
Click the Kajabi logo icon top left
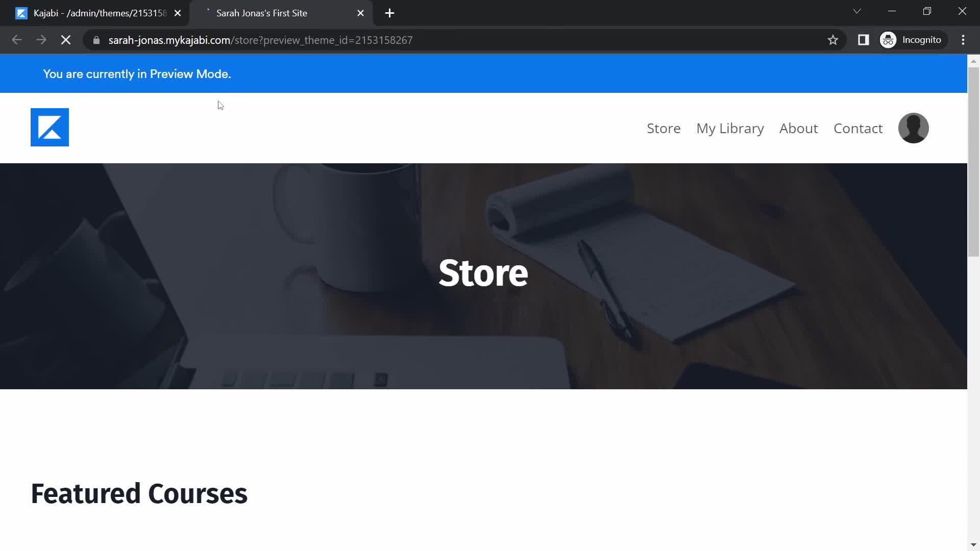pos(50,127)
